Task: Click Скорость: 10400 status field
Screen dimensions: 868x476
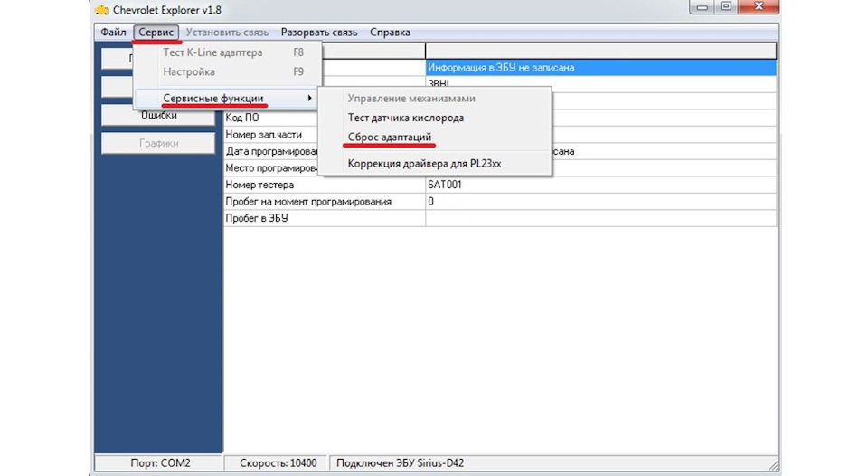Action: (x=278, y=462)
